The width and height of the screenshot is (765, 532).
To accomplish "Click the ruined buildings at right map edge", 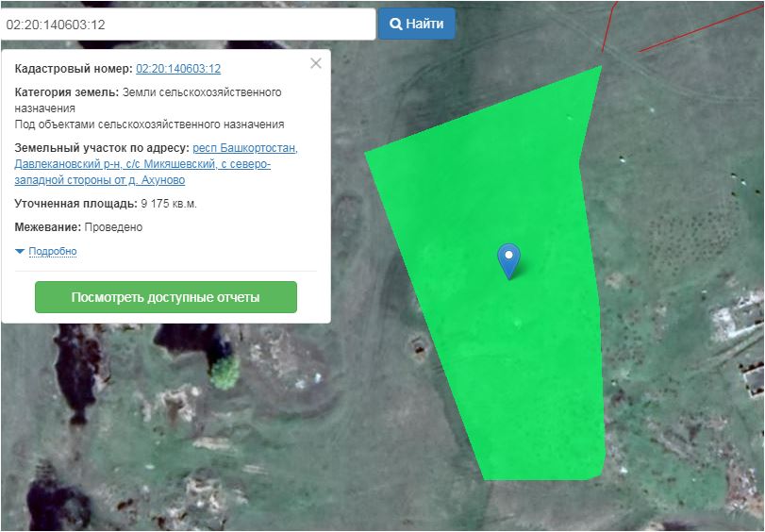I will [x=750, y=377].
